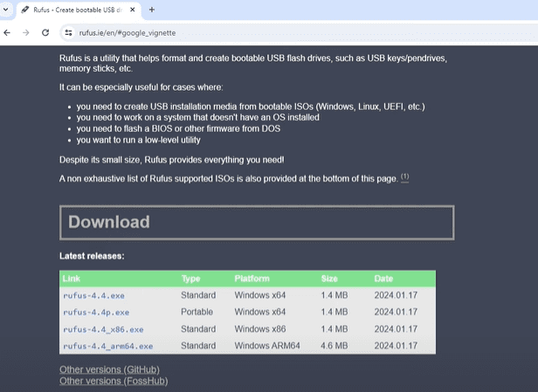The width and height of the screenshot is (538, 392).
Task: Download the portable rufus-4.4p.exe
Action: 96,312
